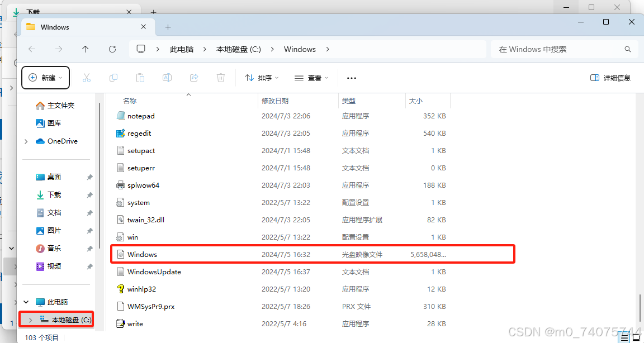Close the Windows tab
The height and width of the screenshot is (343, 644).
(x=143, y=27)
